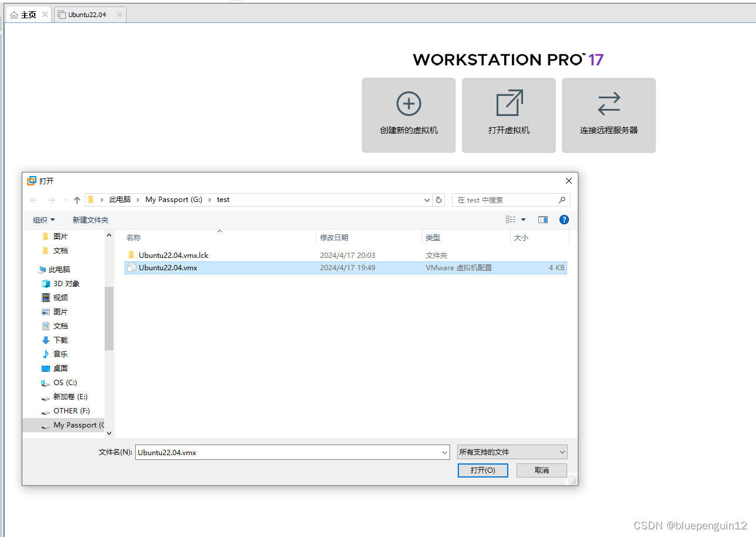This screenshot has width=756, height=537.
Task: Close the 主页 tab
Action: tap(45, 15)
